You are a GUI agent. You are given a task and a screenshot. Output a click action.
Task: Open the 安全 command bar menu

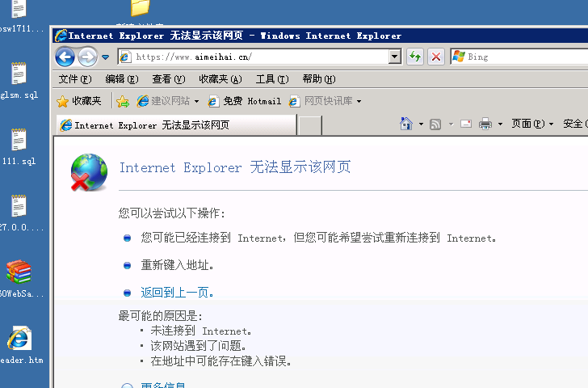(575, 124)
